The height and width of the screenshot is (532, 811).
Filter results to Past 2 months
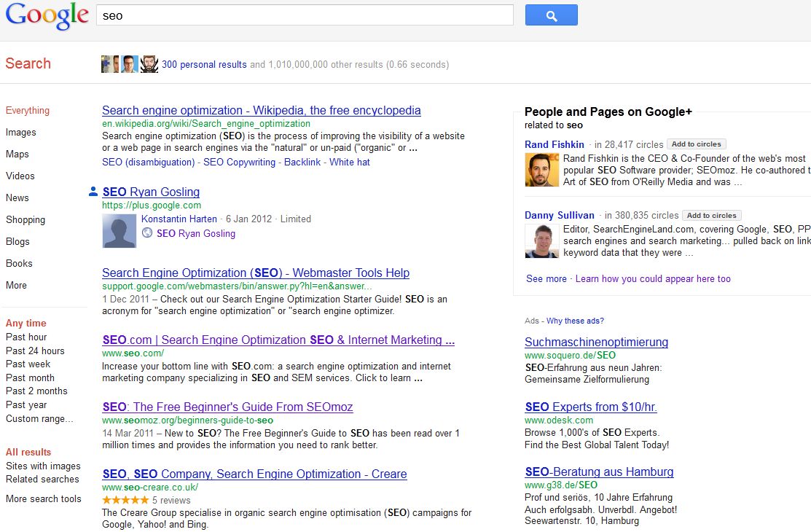[36, 391]
